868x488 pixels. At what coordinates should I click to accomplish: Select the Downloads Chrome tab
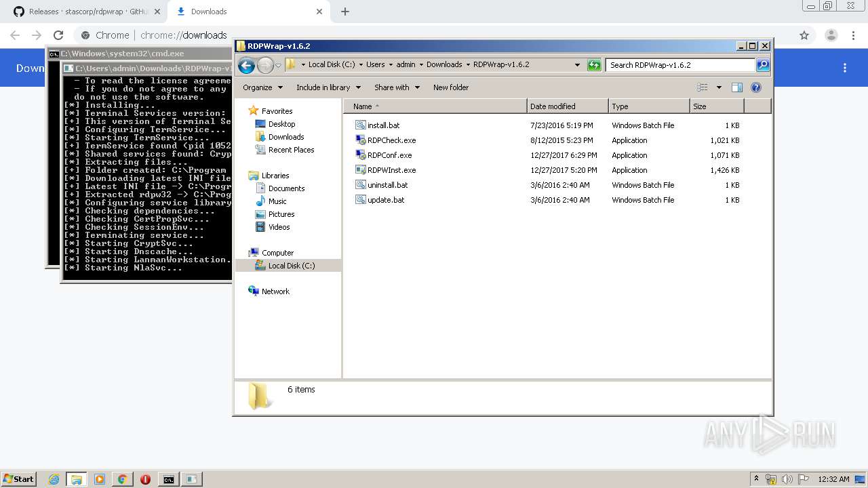(249, 12)
